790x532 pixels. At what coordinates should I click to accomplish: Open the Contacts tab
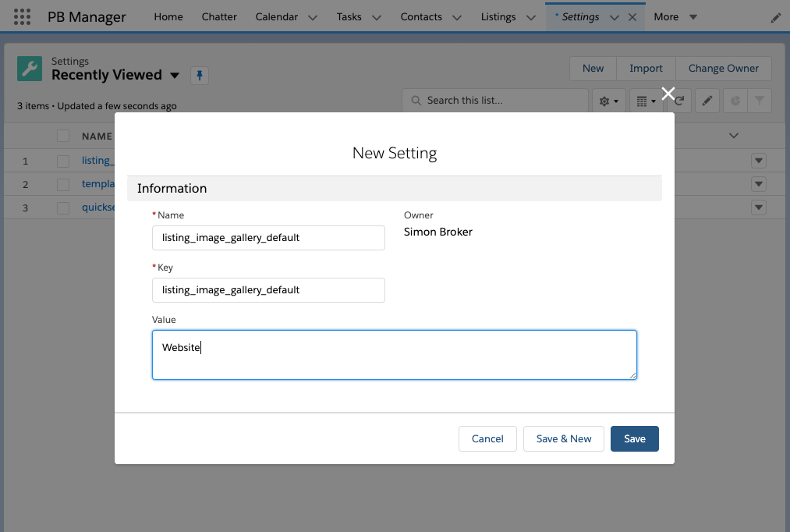(421, 17)
